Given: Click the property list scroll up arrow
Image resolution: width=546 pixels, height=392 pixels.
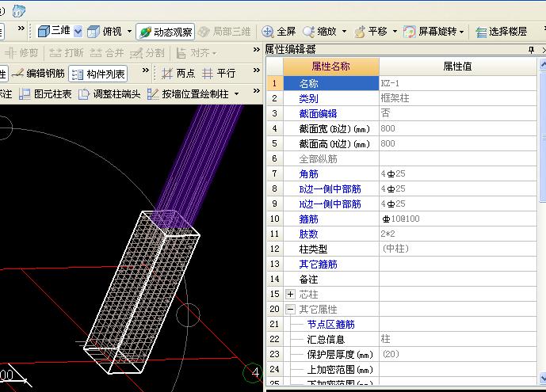Looking at the screenshot, I should coord(543,65).
